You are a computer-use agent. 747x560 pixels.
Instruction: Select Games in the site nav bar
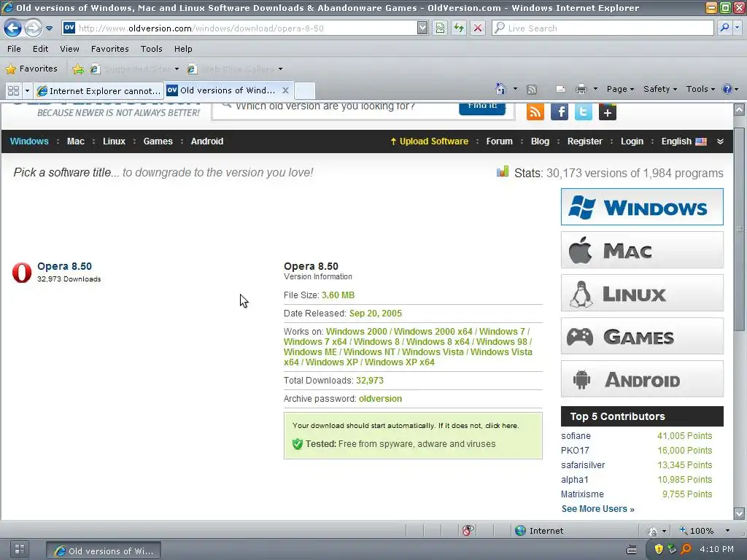[x=158, y=141]
